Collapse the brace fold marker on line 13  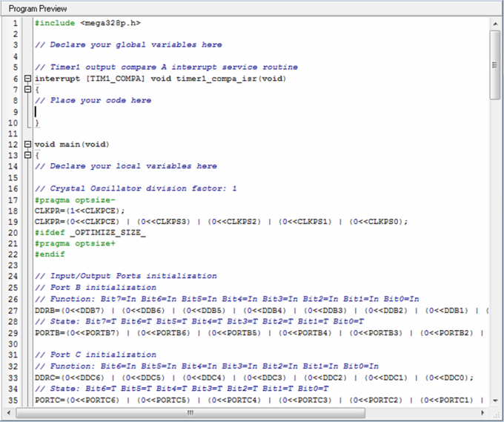pos(27,155)
